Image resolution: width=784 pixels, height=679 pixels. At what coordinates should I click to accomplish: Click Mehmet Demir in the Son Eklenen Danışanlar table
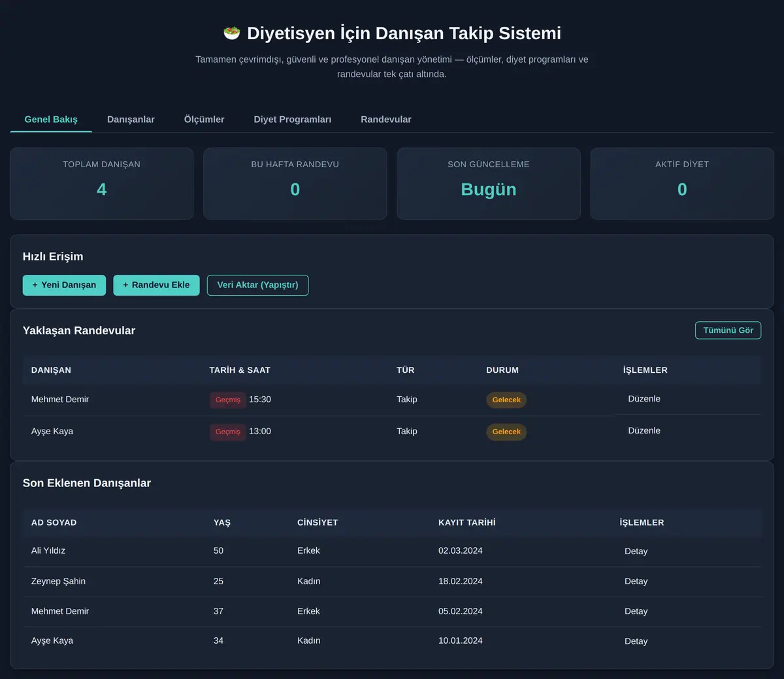[x=60, y=611]
